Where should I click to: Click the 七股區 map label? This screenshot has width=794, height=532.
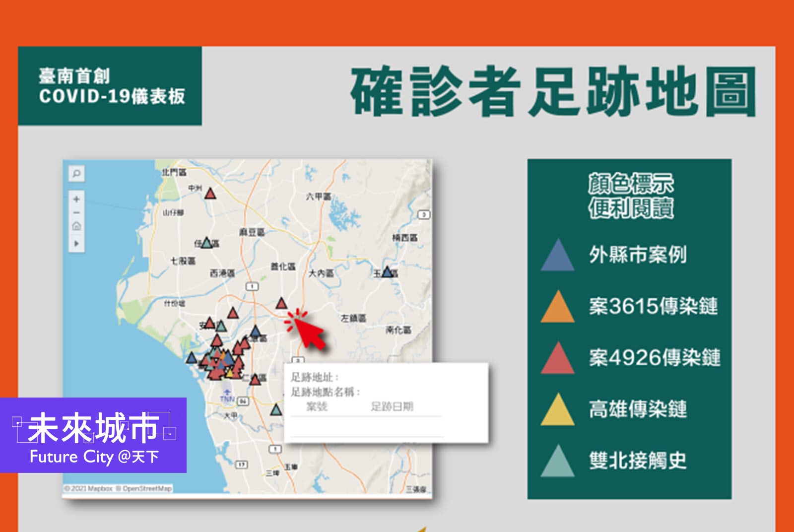click(x=183, y=261)
